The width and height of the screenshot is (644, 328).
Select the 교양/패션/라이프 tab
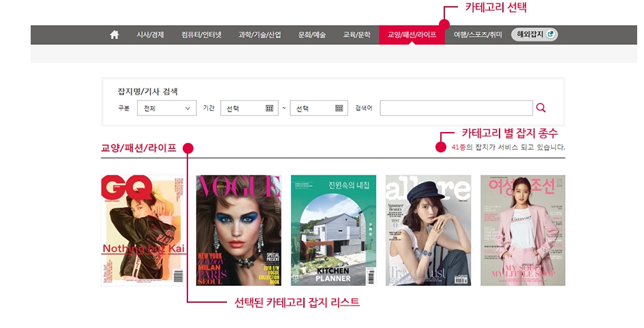tap(412, 35)
